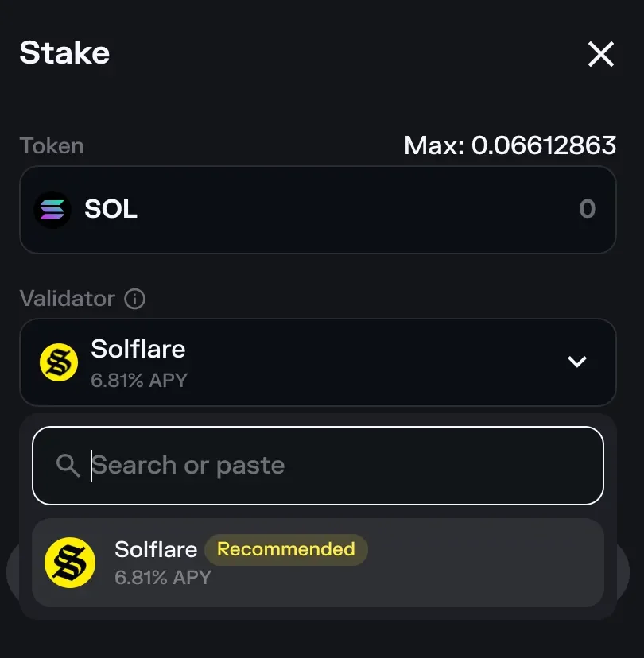Click the stake amount showing 0
644x658 pixels.
pyautogui.click(x=587, y=210)
